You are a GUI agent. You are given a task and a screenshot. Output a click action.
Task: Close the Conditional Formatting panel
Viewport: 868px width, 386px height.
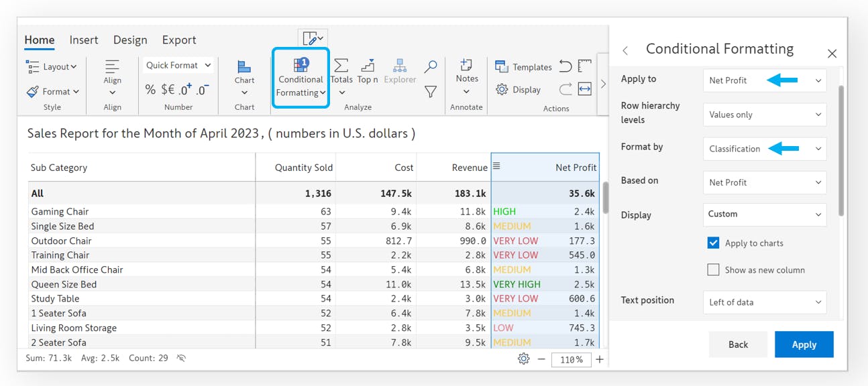(832, 54)
